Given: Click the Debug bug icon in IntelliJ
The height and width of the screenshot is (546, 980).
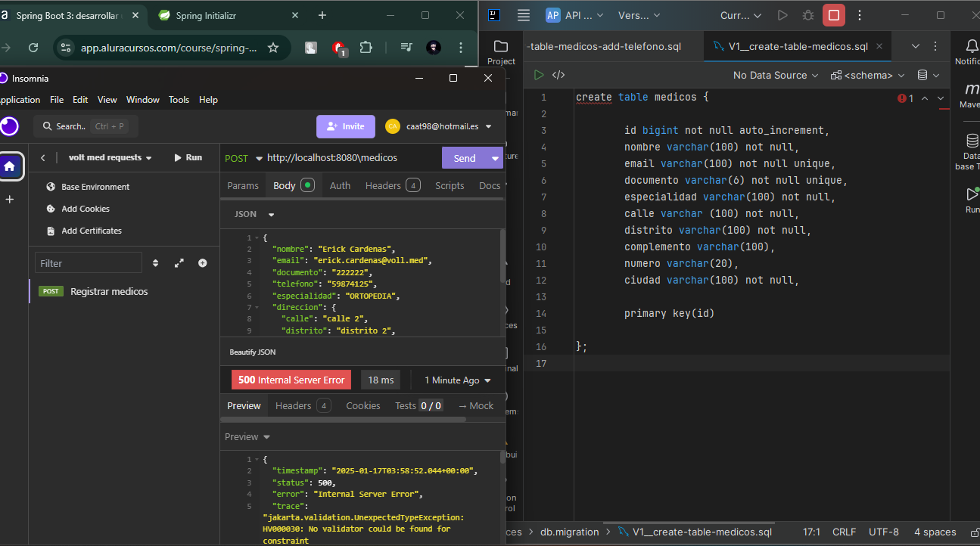Looking at the screenshot, I should pos(808,15).
